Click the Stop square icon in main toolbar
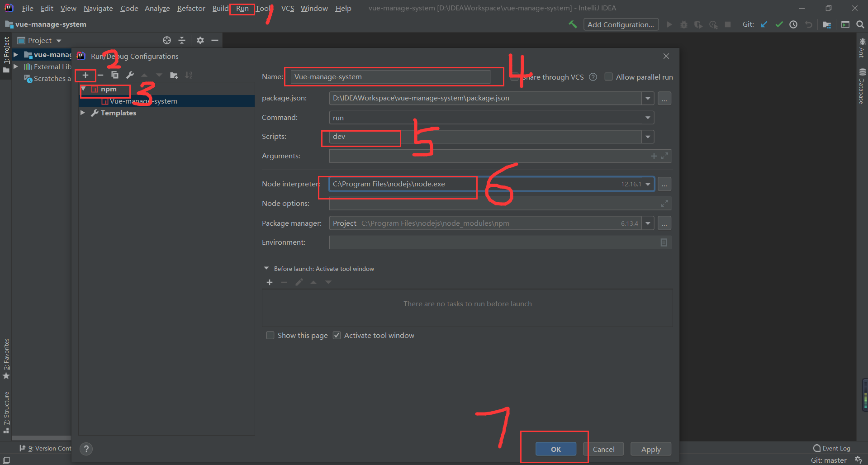The image size is (868, 465). (x=728, y=24)
